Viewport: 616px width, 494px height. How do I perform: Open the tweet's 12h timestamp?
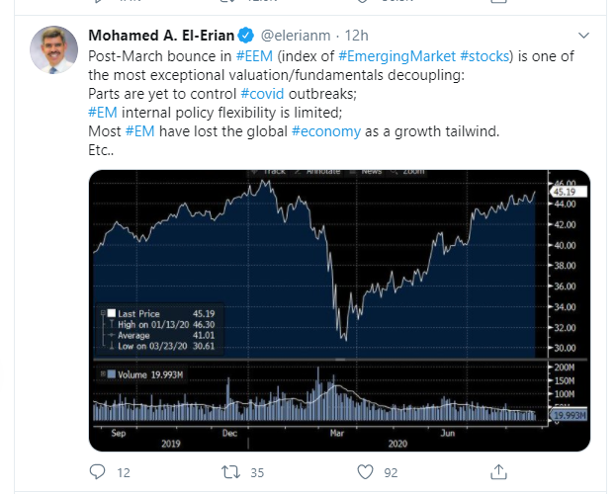click(x=356, y=37)
